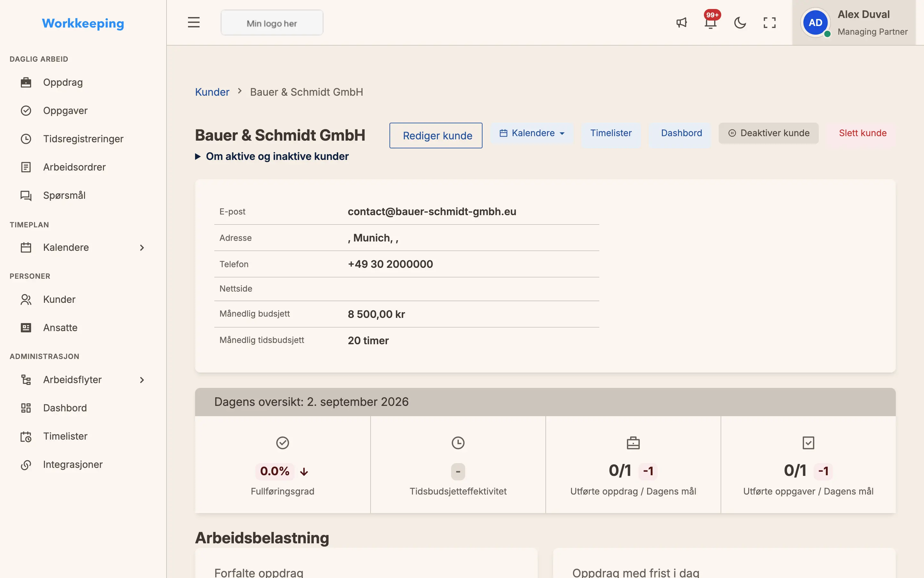Click the megaphone announcements icon
This screenshot has height=578, width=924.
point(681,22)
